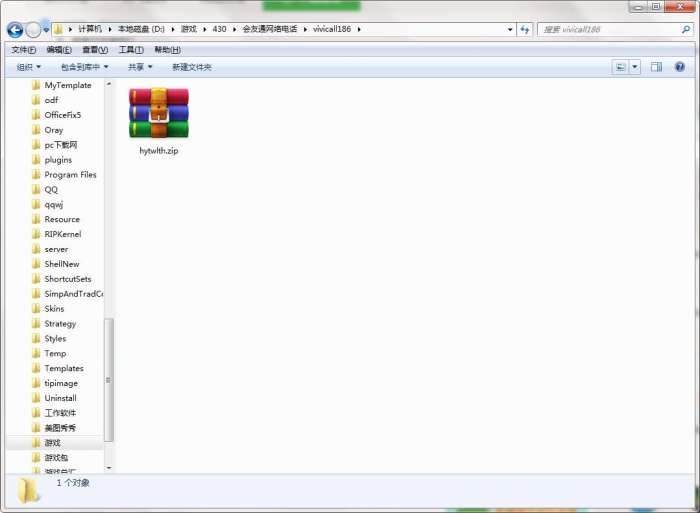Open the 组织 dropdown
The width and height of the screenshot is (700, 513).
pyautogui.click(x=29, y=67)
